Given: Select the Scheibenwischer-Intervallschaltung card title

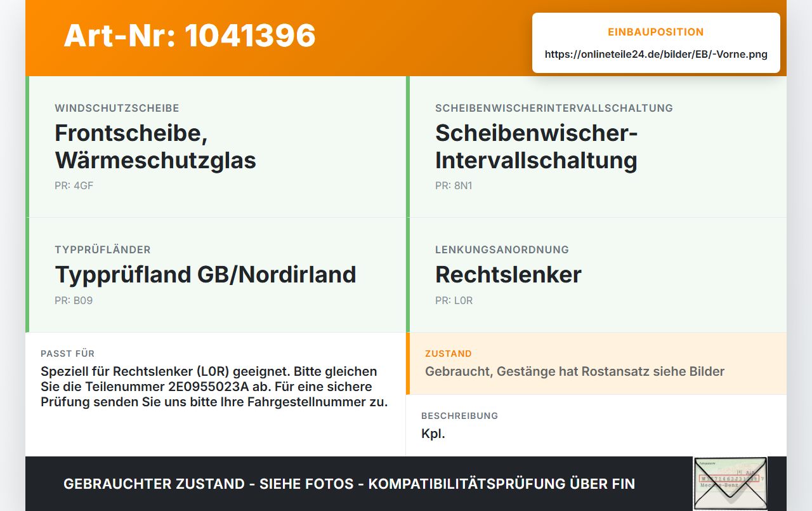Looking at the screenshot, I should [536, 147].
